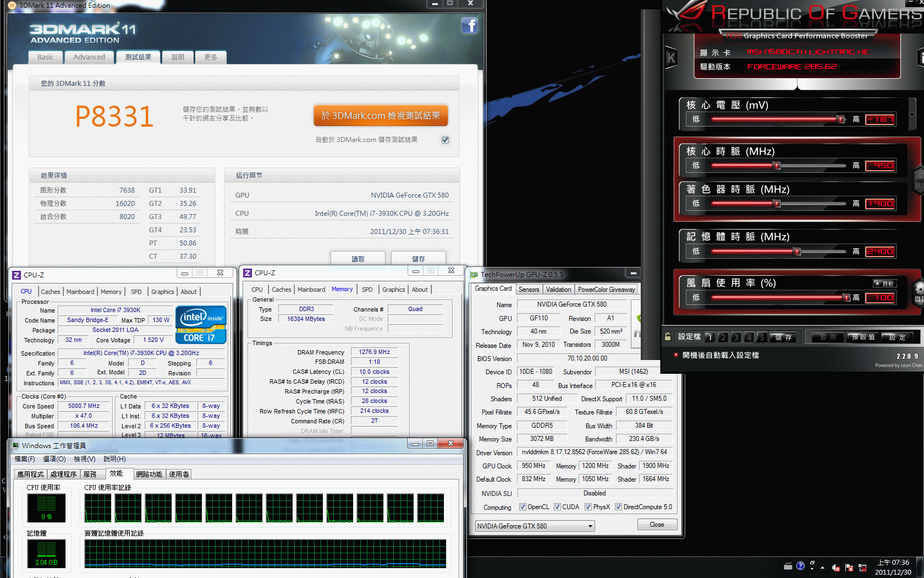Open the language bar options dropdown

(x=812, y=569)
